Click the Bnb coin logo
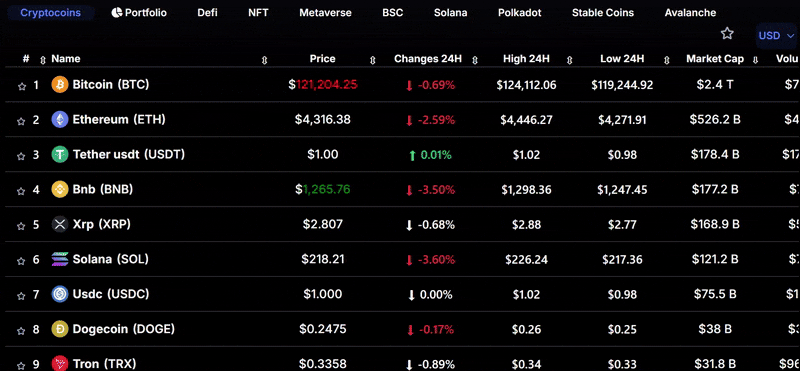The image size is (800, 371). (x=60, y=189)
